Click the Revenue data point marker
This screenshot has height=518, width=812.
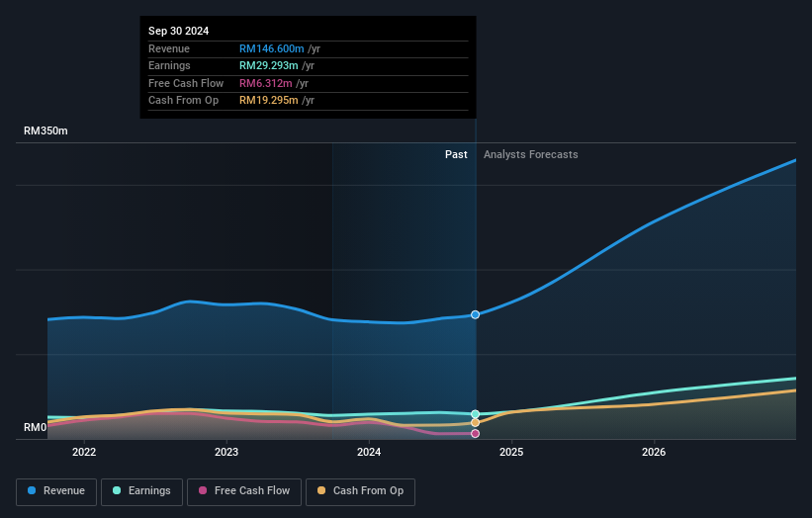coord(475,314)
